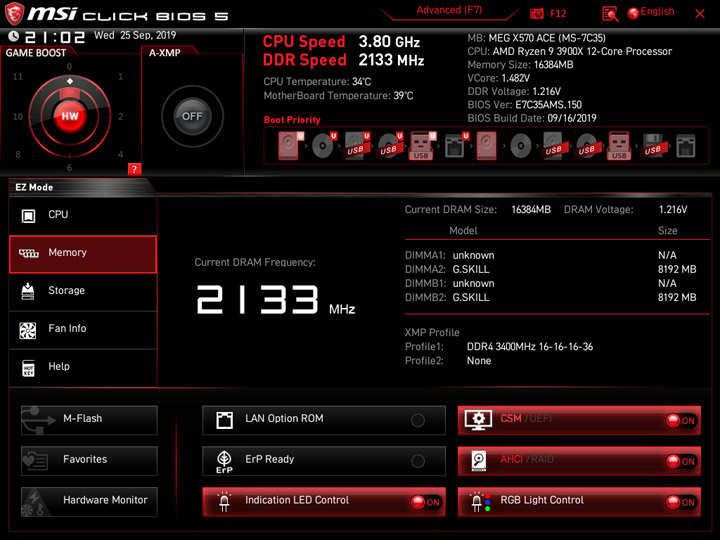Select the UEFI network boot device icon
Image resolution: width=720 pixels, height=540 pixels.
pyautogui.click(x=456, y=146)
